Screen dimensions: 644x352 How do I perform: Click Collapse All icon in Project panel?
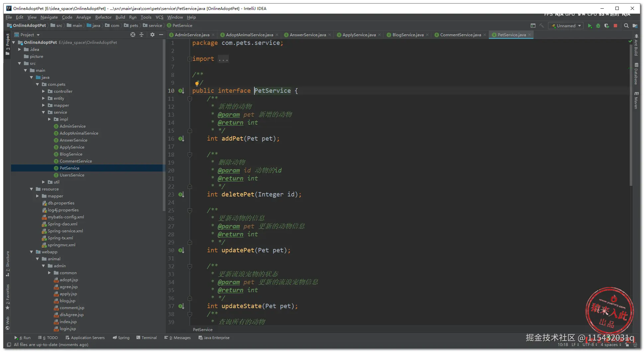pyautogui.click(x=141, y=35)
